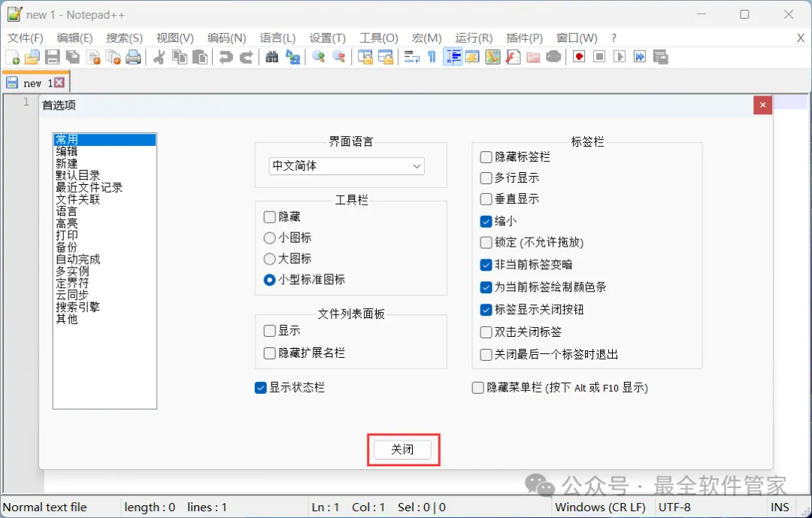
Task: Toggle the Indent Guide toolbar icon
Action: tap(453, 57)
